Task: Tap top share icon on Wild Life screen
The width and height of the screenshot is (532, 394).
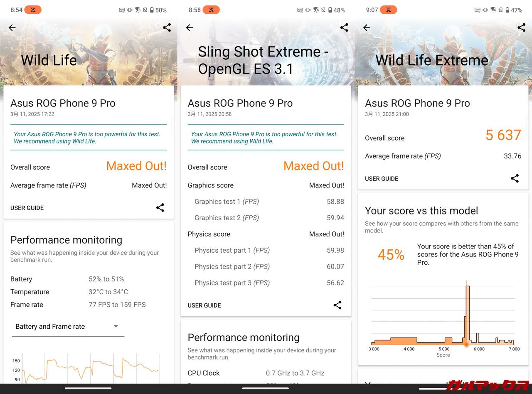Action: point(167,28)
